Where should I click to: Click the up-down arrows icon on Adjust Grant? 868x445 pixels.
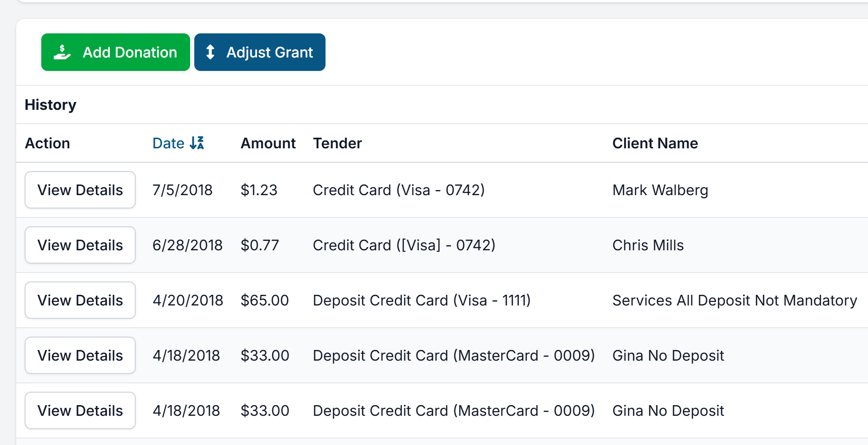click(211, 52)
